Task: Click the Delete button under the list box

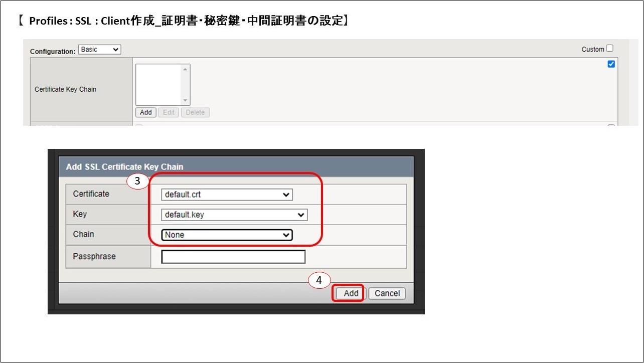Action: coord(195,112)
